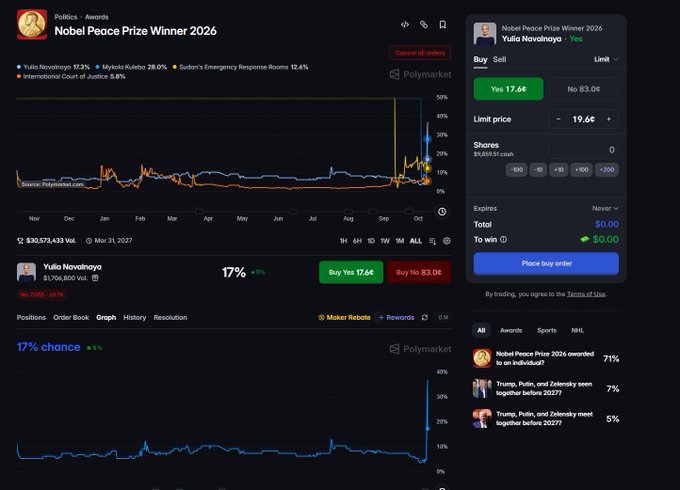The height and width of the screenshot is (490, 680).
Task: Open the Limit order type dropdown
Action: tap(606, 59)
